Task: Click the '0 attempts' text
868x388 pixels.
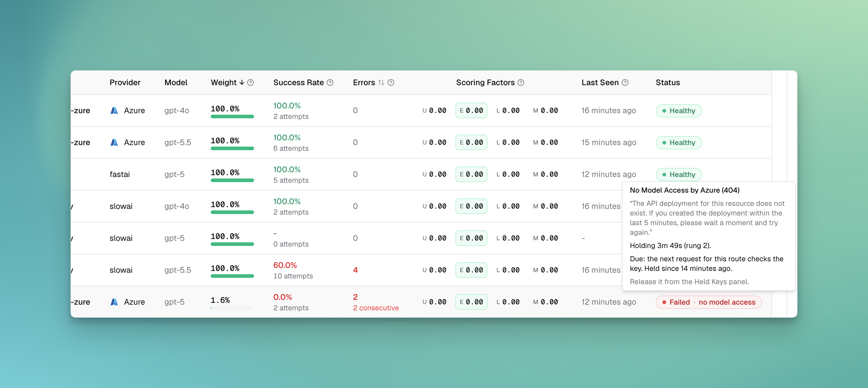Action: click(291, 244)
